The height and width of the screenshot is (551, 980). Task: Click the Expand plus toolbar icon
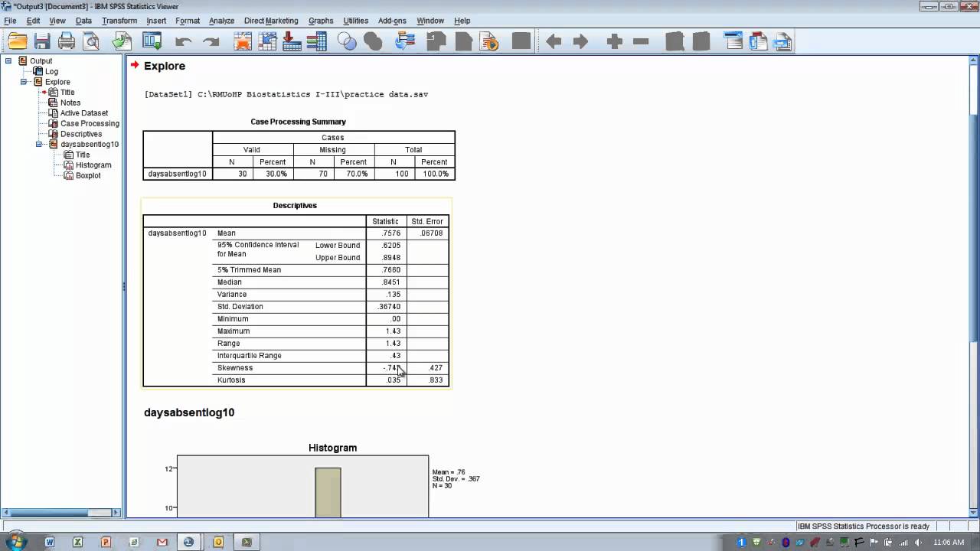[x=614, y=41]
